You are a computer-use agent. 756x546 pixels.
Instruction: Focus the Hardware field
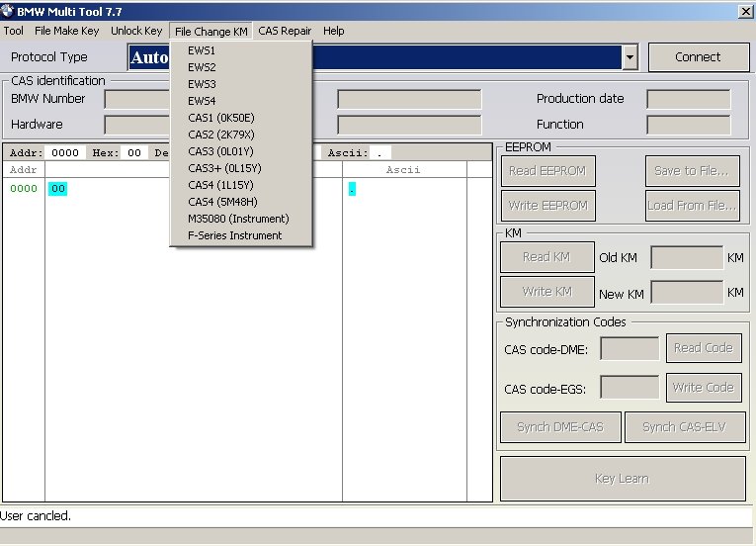(x=137, y=125)
